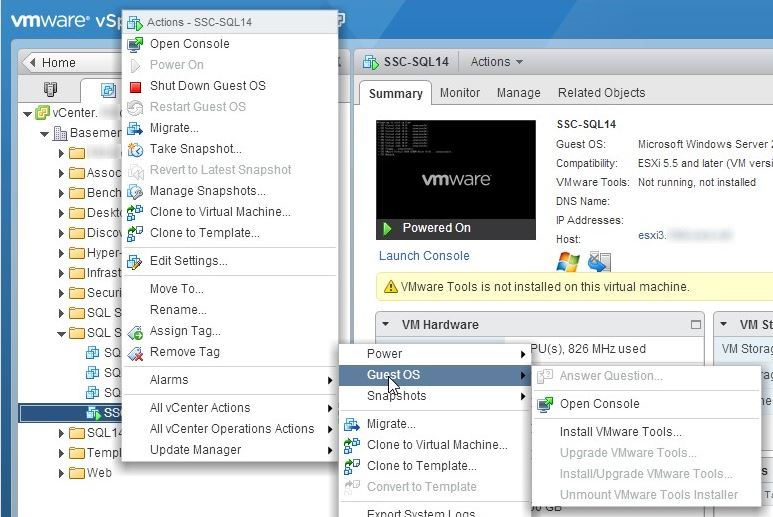This screenshot has width=773, height=517.
Task: Click the SSC-SQL14 VM icon in header
Action: [371, 62]
